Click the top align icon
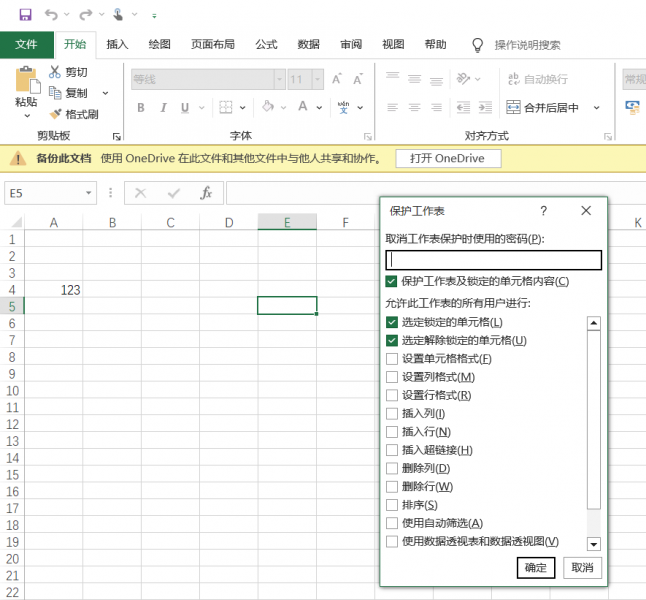Viewport: 646px width, 600px height. [393, 77]
